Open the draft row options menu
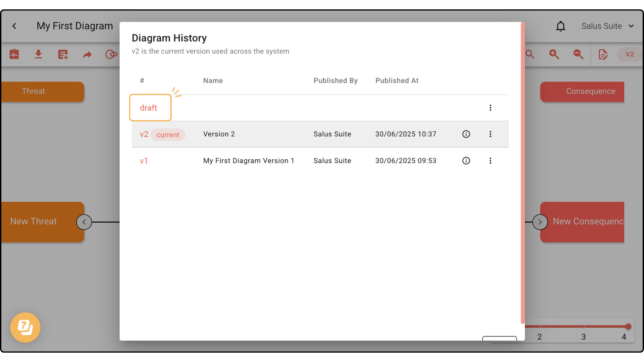This screenshot has height=362, width=644. [490, 108]
